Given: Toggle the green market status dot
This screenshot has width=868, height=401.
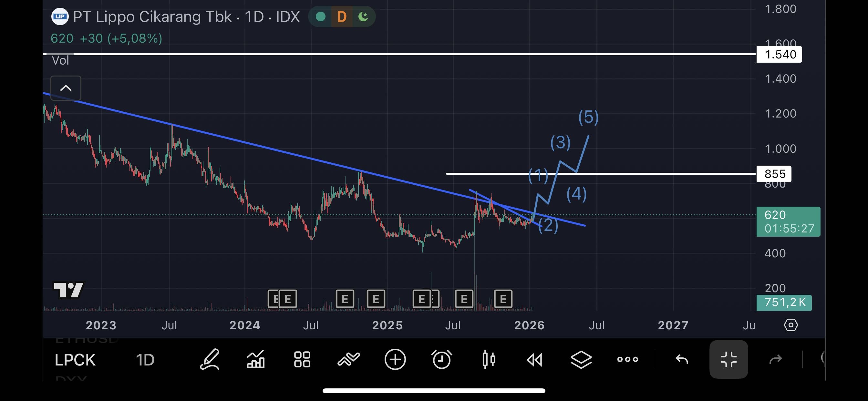Looking at the screenshot, I should (320, 16).
